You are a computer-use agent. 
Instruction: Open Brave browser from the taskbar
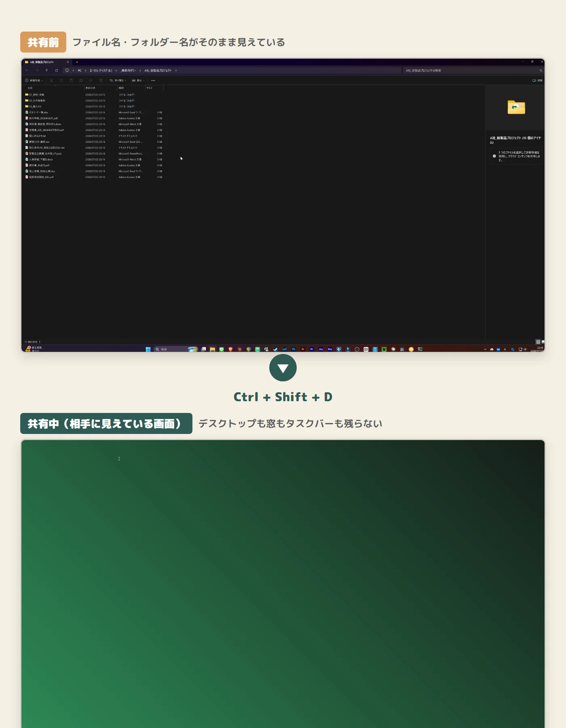point(230,349)
